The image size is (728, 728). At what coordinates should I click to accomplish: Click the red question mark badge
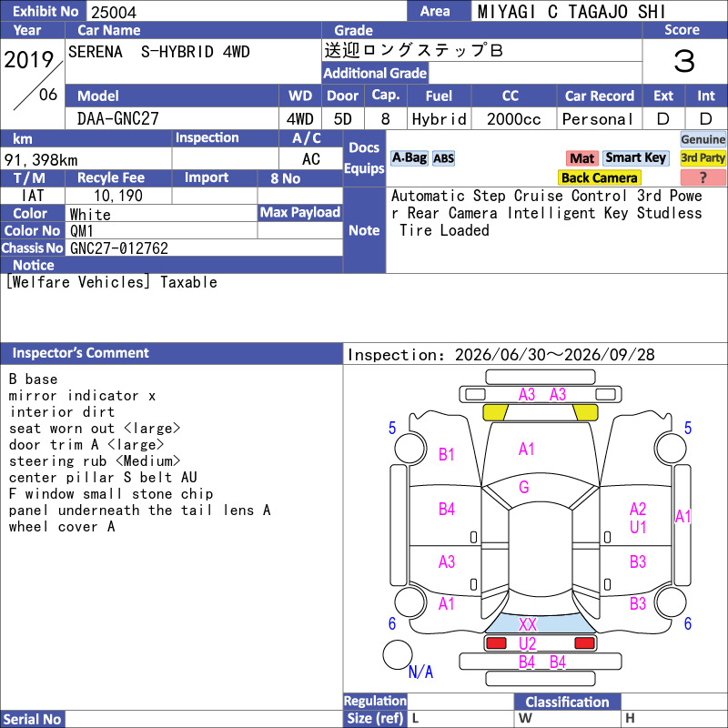pyautogui.click(x=703, y=177)
